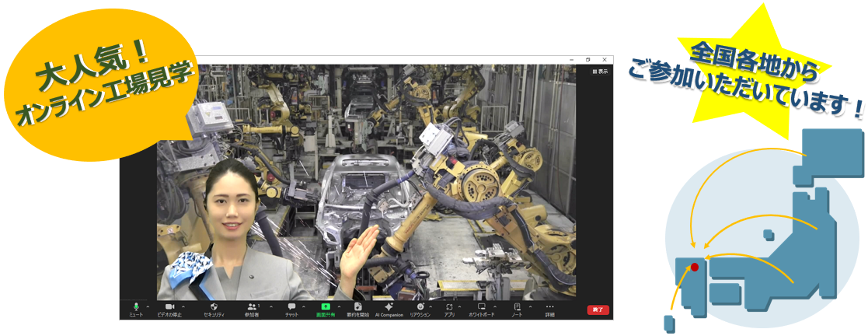Expand the arrow beside 参加者
The image size is (868, 336).
pyautogui.click(x=270, y=306)
